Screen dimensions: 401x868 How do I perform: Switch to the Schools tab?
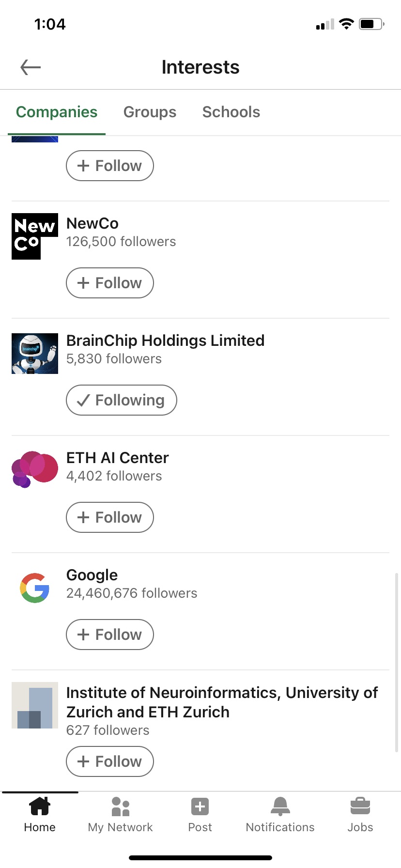[231, 112]
